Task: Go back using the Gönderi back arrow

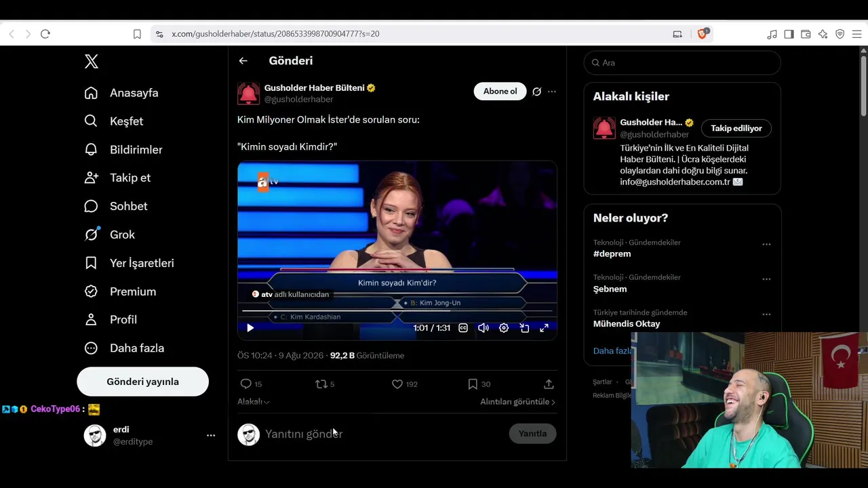Action: click(243, 61)
